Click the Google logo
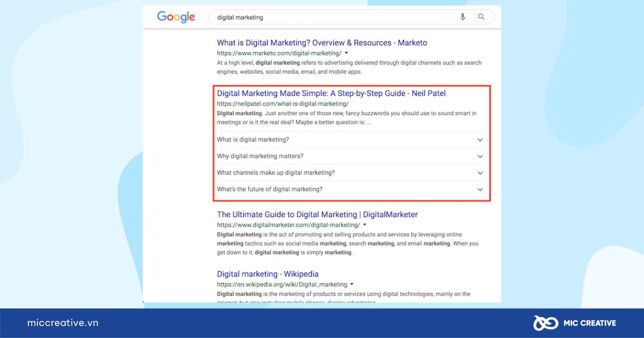 (x=176, y=17)
